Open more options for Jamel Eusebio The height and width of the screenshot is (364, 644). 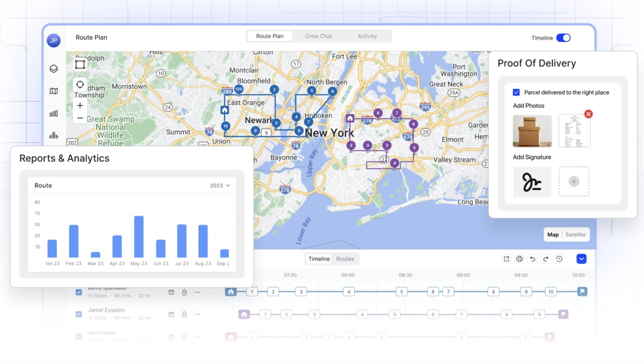[198, 314]
